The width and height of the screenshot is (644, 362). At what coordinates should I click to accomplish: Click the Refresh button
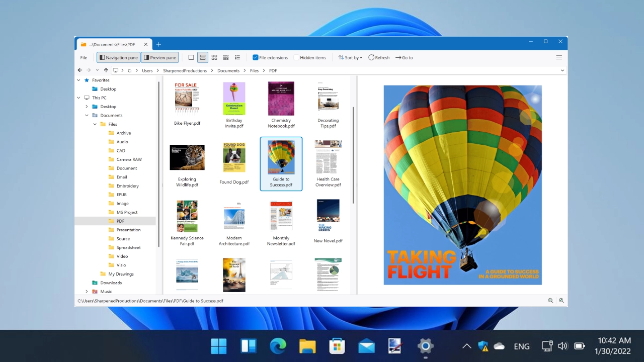tap(379, 57)
